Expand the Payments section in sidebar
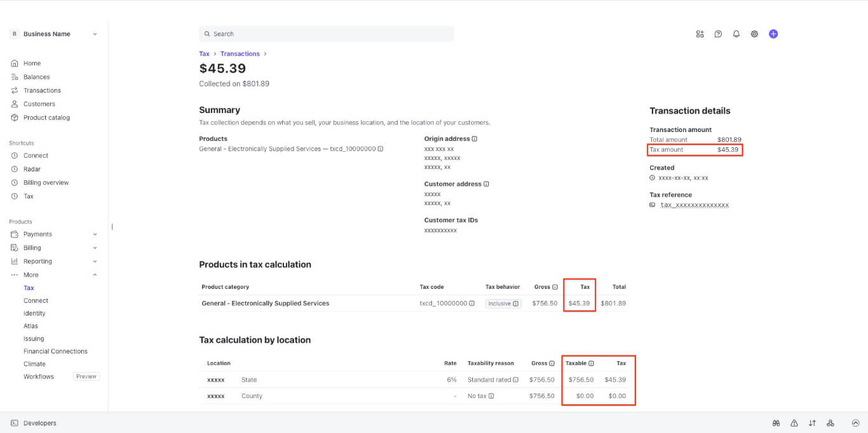This screenshot has width=868, height=433. (95, 234)
